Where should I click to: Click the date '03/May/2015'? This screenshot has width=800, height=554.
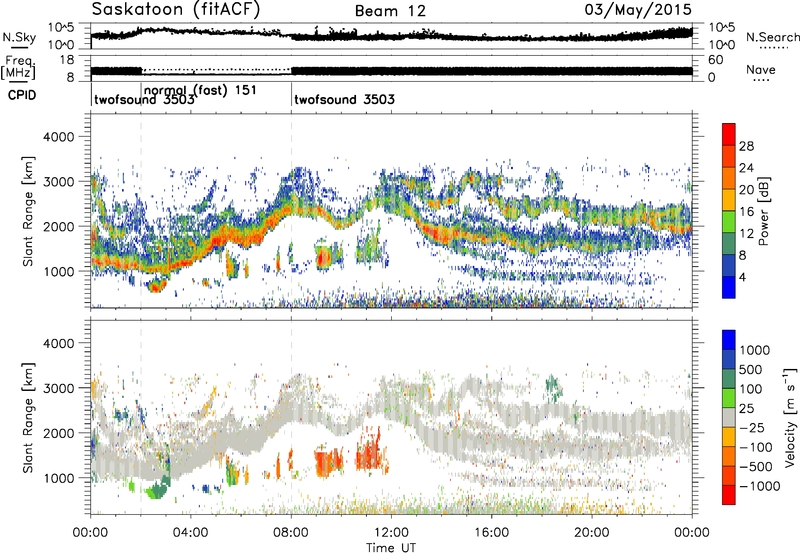pos(638,10)
